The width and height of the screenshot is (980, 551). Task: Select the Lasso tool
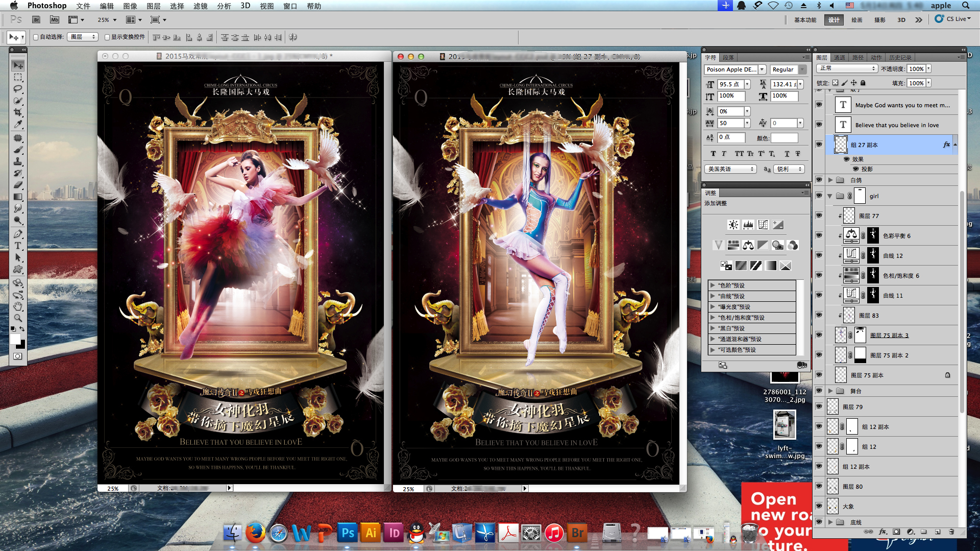[x=18, y=89]
